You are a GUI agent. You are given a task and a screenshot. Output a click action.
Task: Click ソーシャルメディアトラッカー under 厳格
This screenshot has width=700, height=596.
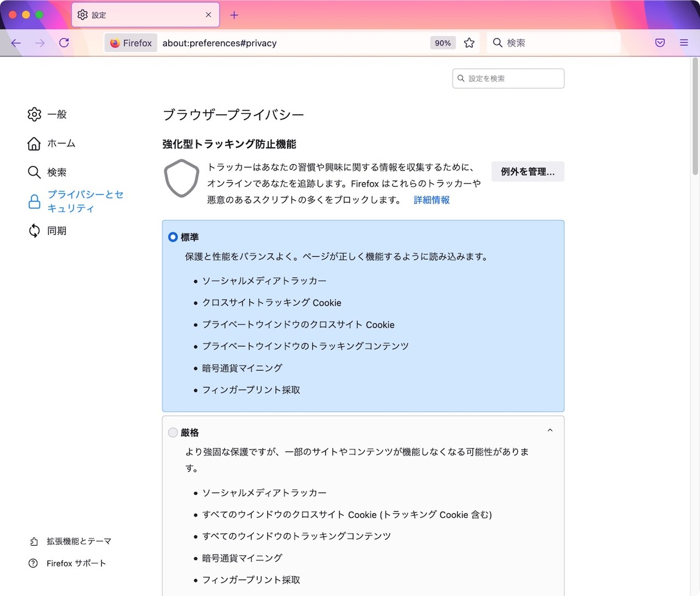click(264, 493)
